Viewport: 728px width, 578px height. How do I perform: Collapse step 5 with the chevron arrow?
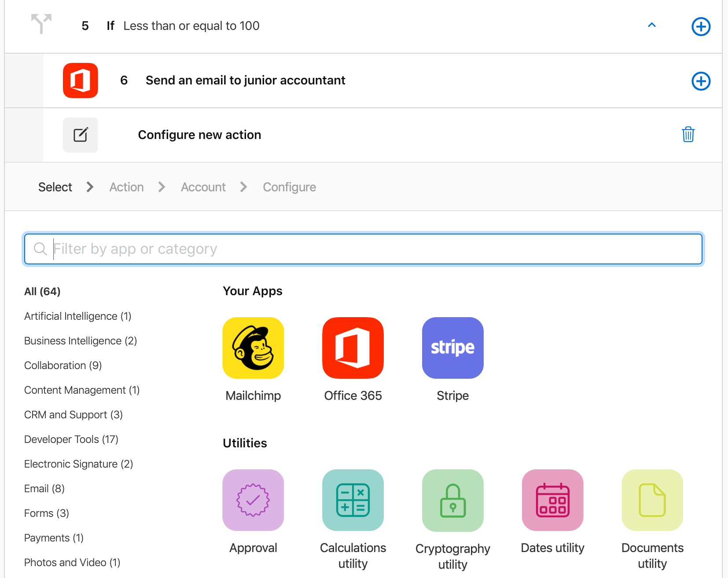click(x=652, y=26)
